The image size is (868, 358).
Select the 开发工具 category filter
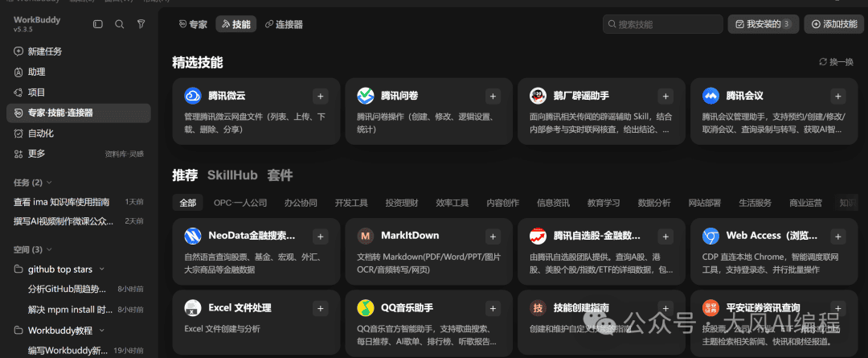(x=351, y=203)
